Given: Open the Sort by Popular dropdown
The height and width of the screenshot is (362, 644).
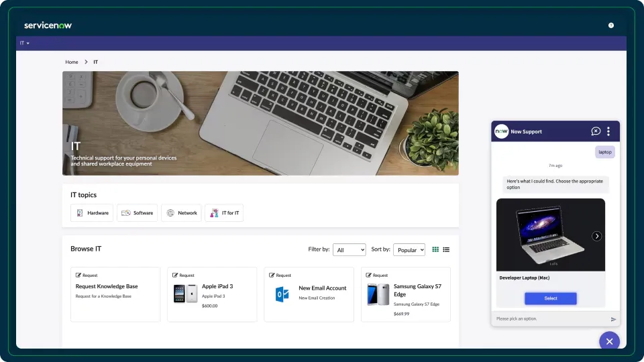Looking at the screenshot, I should click(409, 250).
